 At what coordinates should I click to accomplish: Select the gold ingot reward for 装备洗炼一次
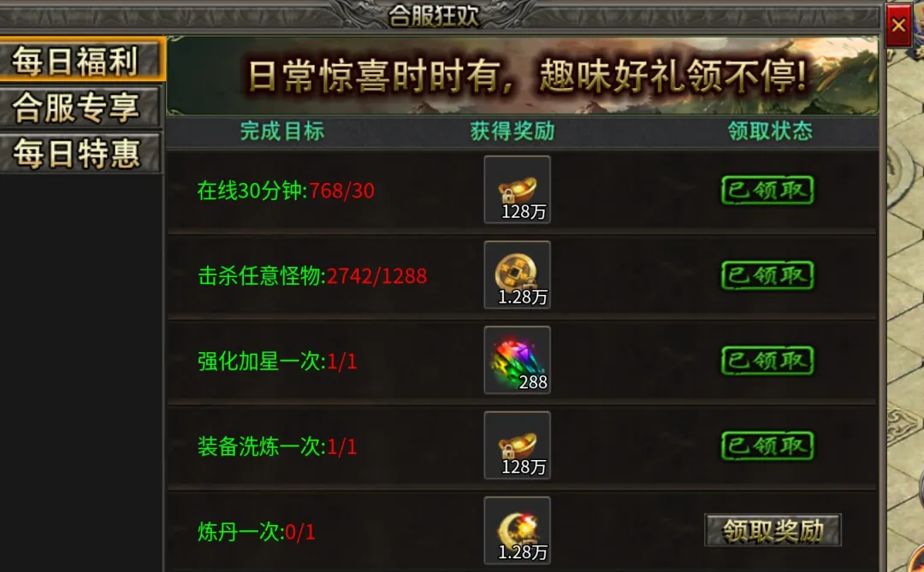(518, 445)
